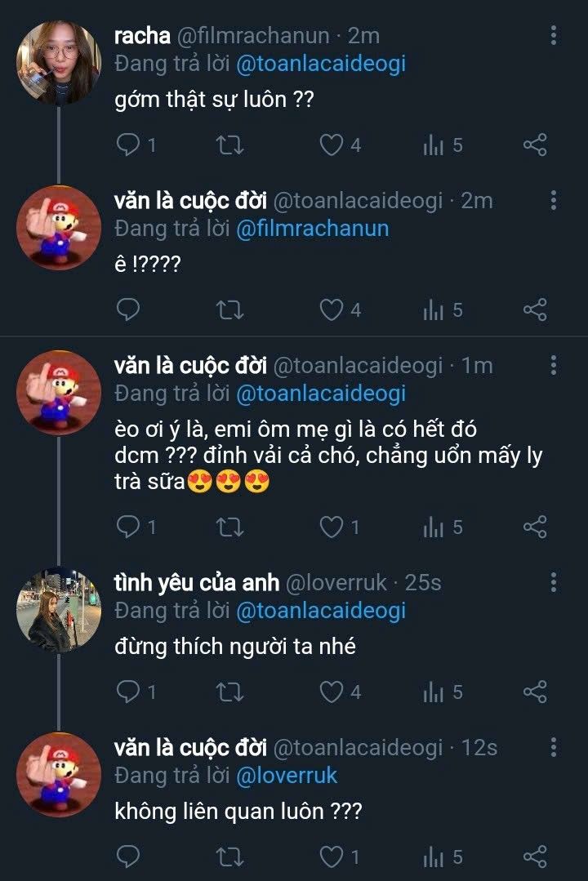View analytics of the 'ê !????' tweet
The height and width of the screenshot is (881, 588).
434,309
